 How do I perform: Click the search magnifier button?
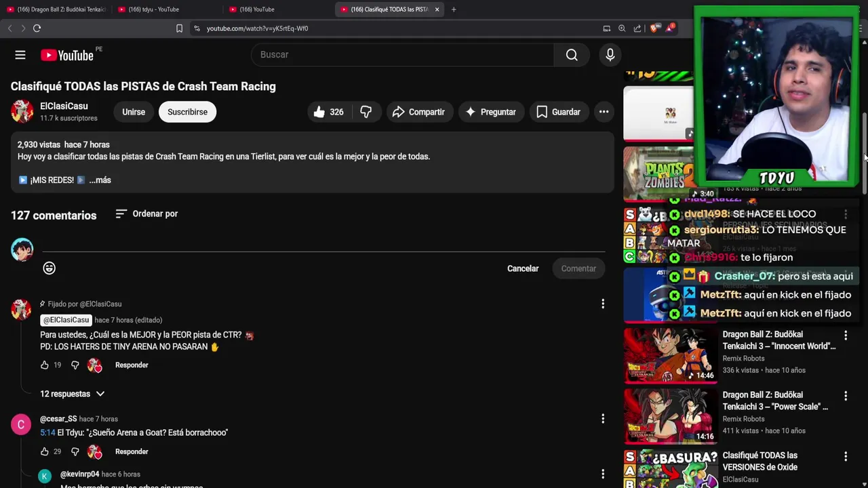[x=572, y=55]
